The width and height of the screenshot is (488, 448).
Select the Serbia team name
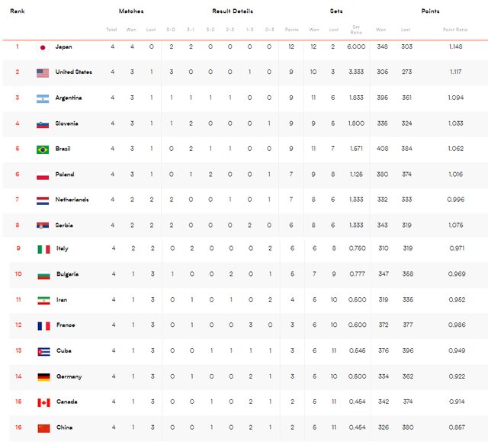[64, 225]
